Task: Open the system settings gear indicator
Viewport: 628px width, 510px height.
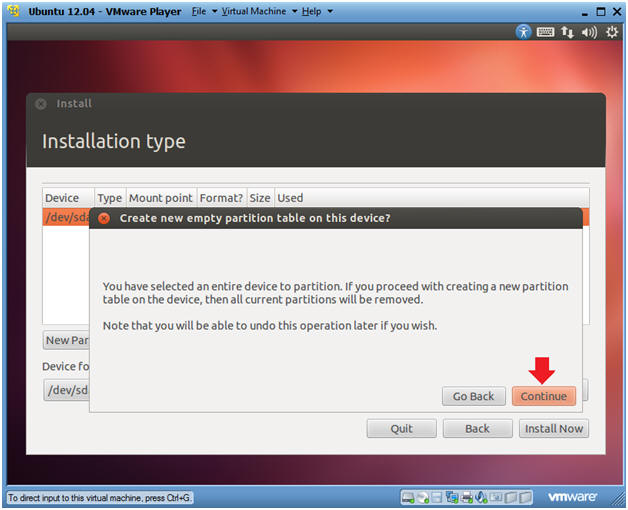Action: point(612,32)
